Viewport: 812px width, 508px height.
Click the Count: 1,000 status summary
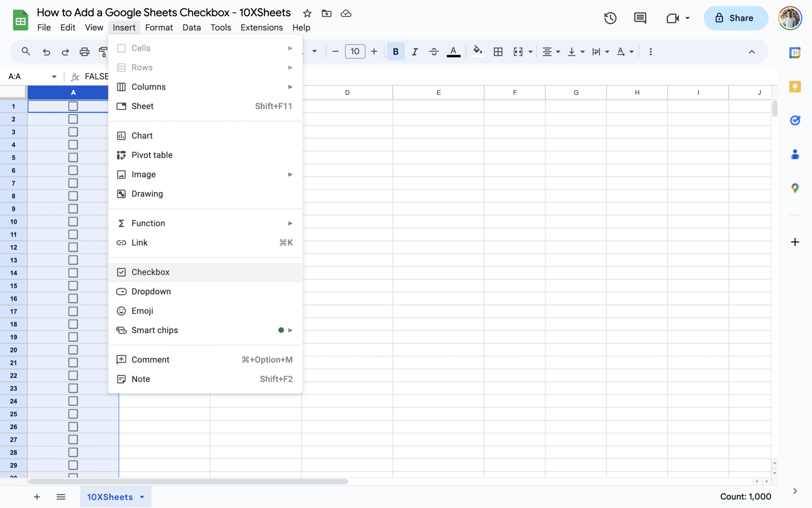745,497
